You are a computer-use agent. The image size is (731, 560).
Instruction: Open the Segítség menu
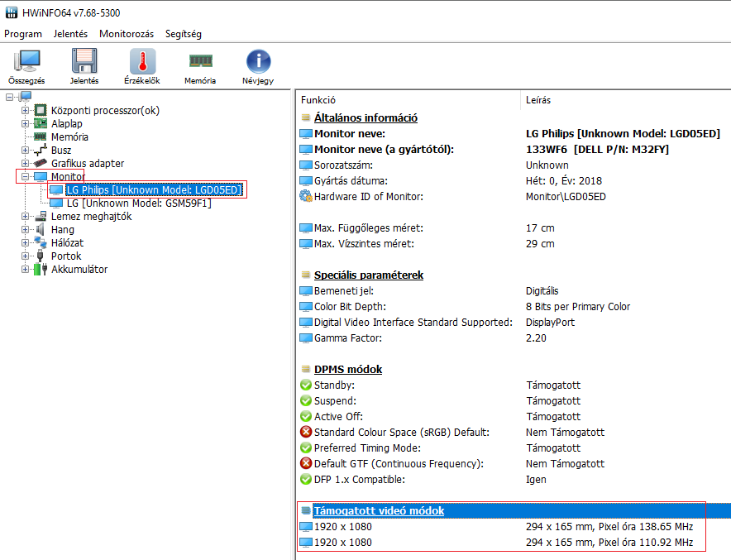(183, 34)
